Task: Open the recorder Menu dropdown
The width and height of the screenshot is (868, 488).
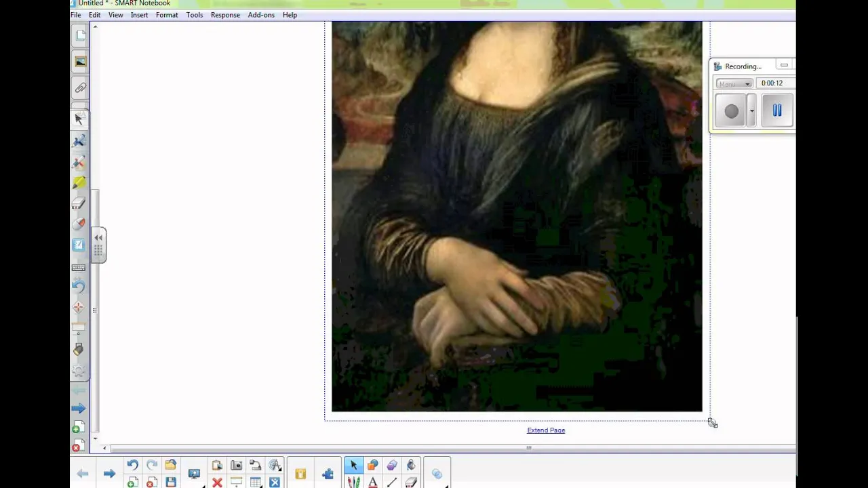Action: coord(734,83)
